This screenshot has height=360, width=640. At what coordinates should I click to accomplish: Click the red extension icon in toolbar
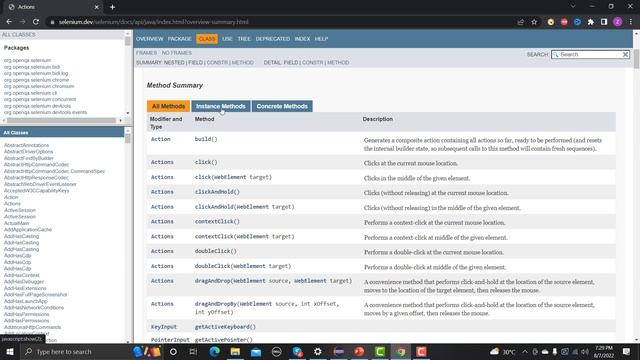(x=564, y=22)
